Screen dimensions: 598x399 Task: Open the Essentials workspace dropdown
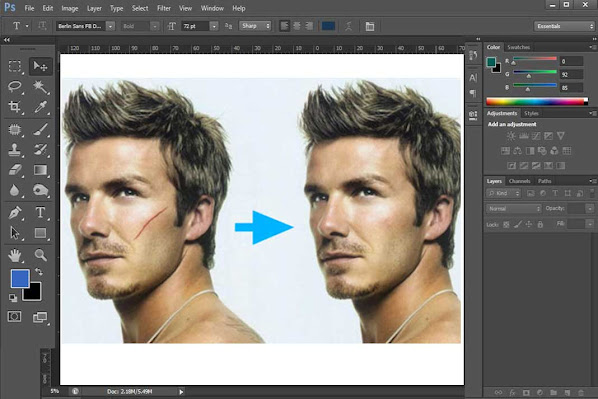[564, 26]
